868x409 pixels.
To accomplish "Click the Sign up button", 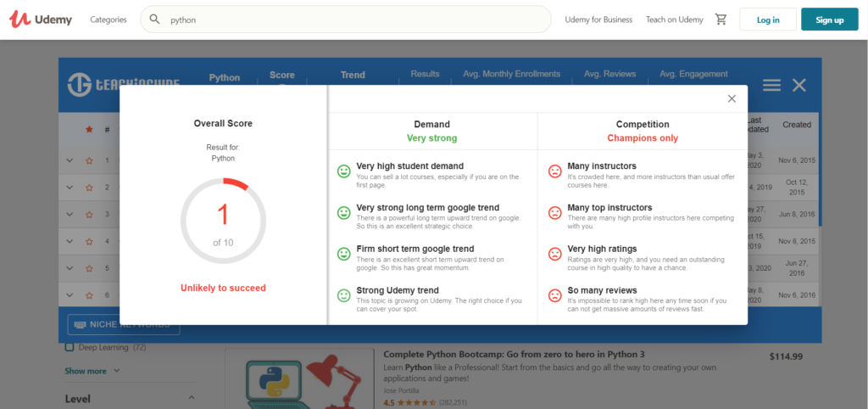I will [x=829, y=20].
